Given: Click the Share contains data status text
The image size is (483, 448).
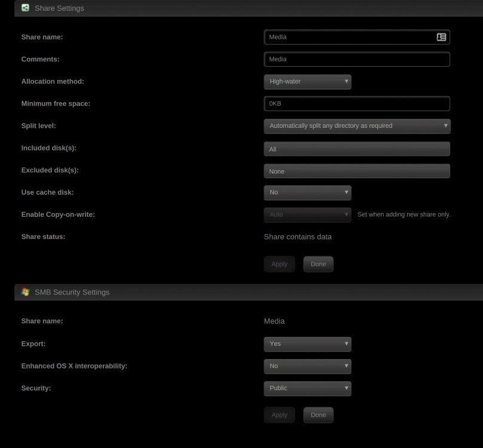Looking at the screenshot, I should (x=298, y=237).
